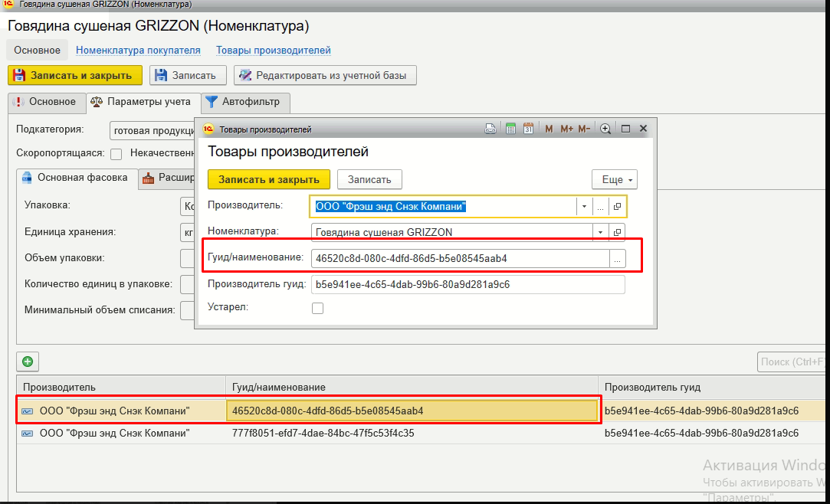The width and height of the screenshot is (830, 504).
Task: Click the M+ memory add icon
Action: click(x=566, y=129)
